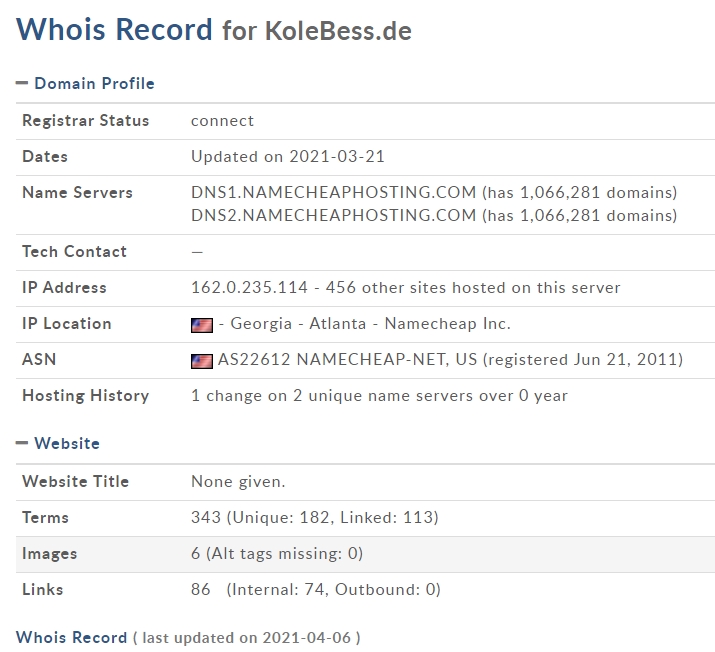The height and width of the screenshot is (652, 715).
Task: Click the IP address 162.0.235.114
Action: point(249,287)
